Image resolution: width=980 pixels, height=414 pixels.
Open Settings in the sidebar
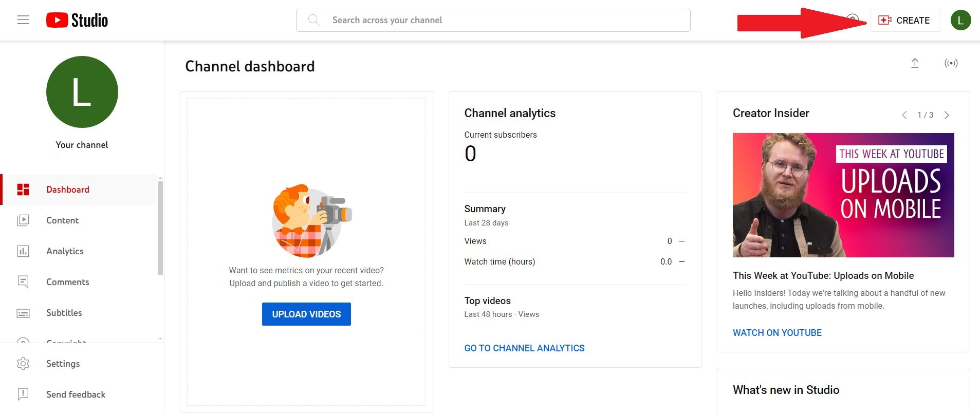82,364
